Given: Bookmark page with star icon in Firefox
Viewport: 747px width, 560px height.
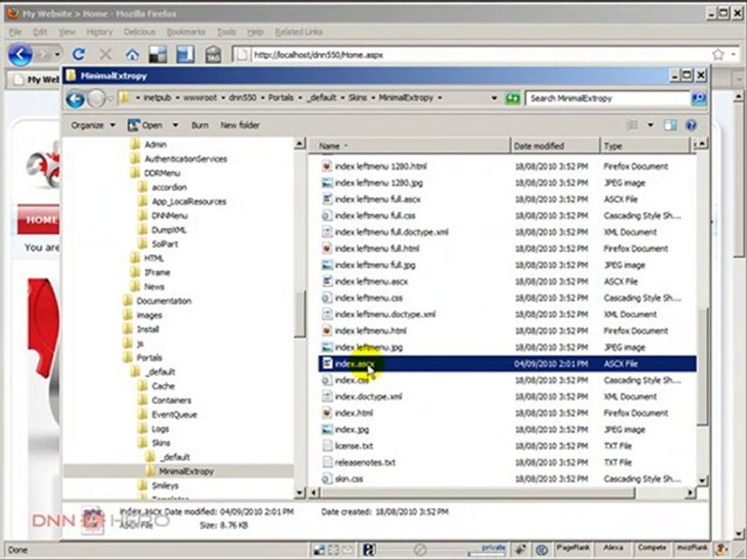Looking at the screenshot, I should 718,54.
